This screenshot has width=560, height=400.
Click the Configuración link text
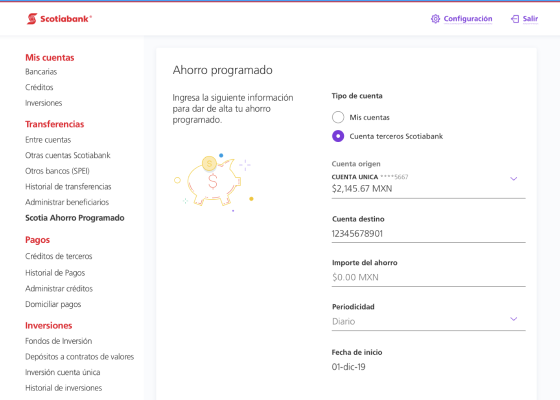[x=468, y=19]
